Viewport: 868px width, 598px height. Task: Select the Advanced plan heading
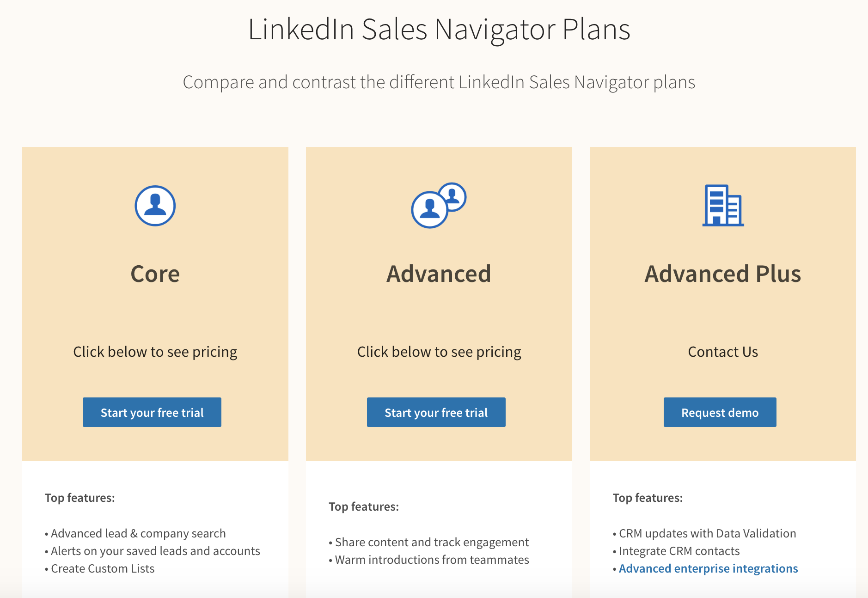tap(438, 274)
